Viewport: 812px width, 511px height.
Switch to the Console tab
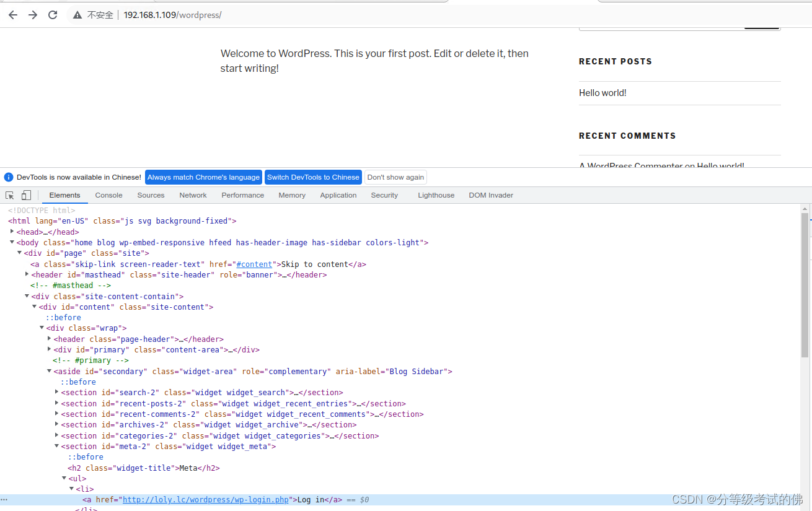108,195
